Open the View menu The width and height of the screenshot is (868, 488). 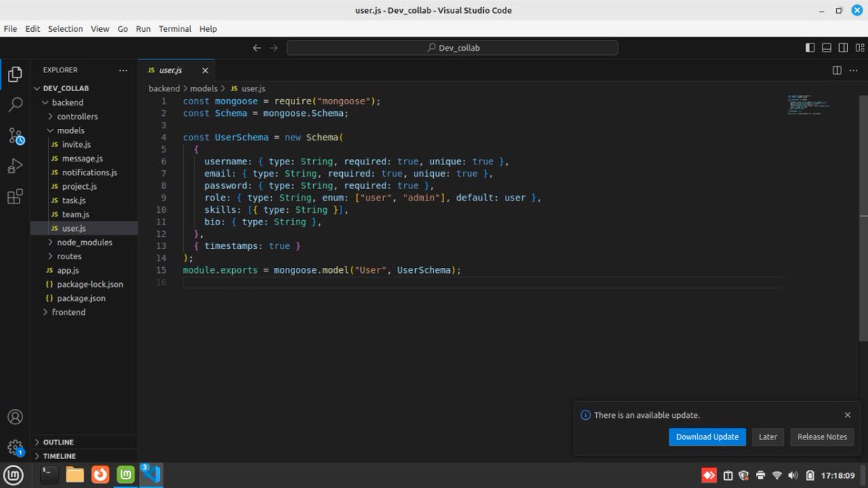click(100, 29)
